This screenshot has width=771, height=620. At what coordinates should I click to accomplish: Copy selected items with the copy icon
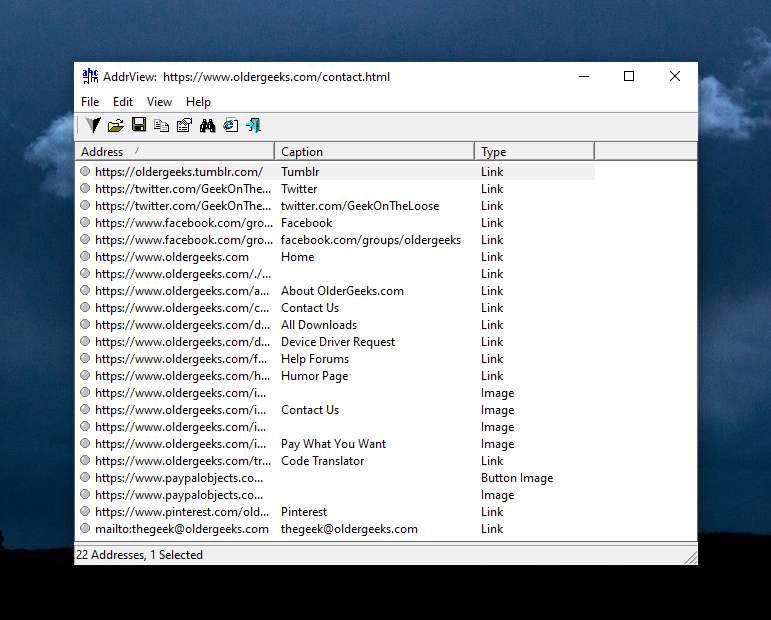[161, 126]
